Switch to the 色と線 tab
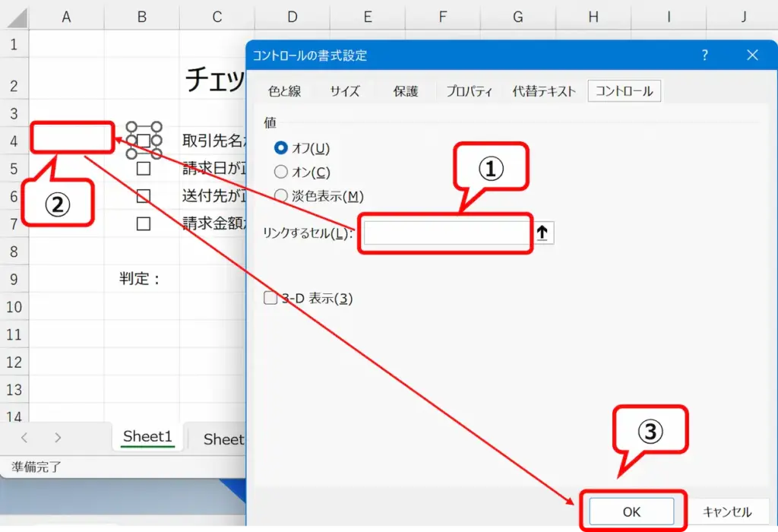Viewport: 778px width, 532px height. 285,90
